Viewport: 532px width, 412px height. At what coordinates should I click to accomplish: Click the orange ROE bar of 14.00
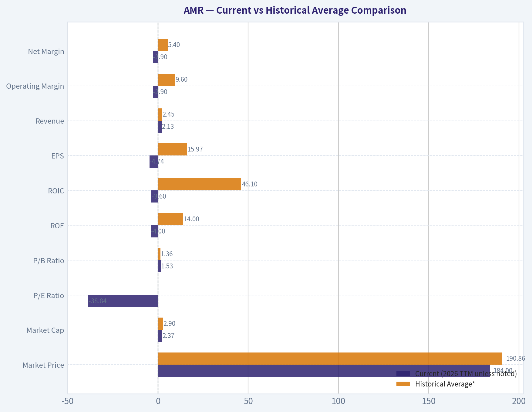pyautogui.click(x=170, y=219)
